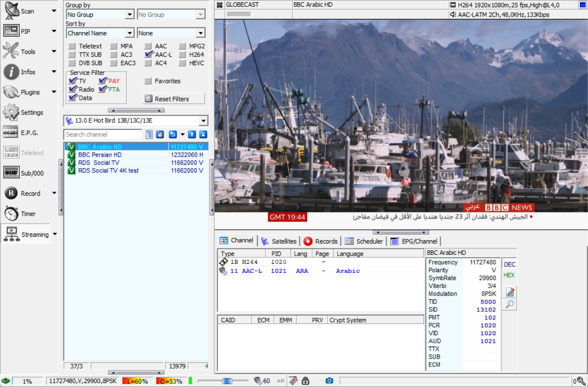Screen dimensions: 588x387
Task: Select BBC Persian HD channel
Action: coord(136,155)
